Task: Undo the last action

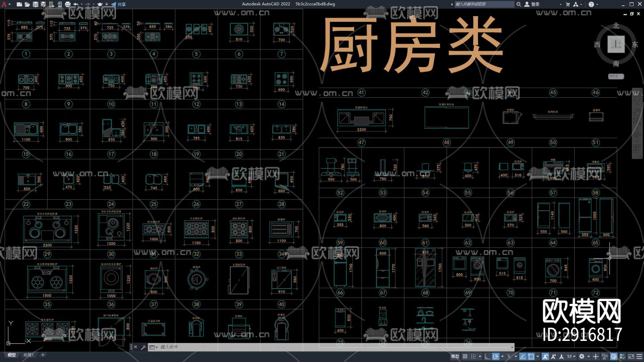Action: click(x=76, y=4)
